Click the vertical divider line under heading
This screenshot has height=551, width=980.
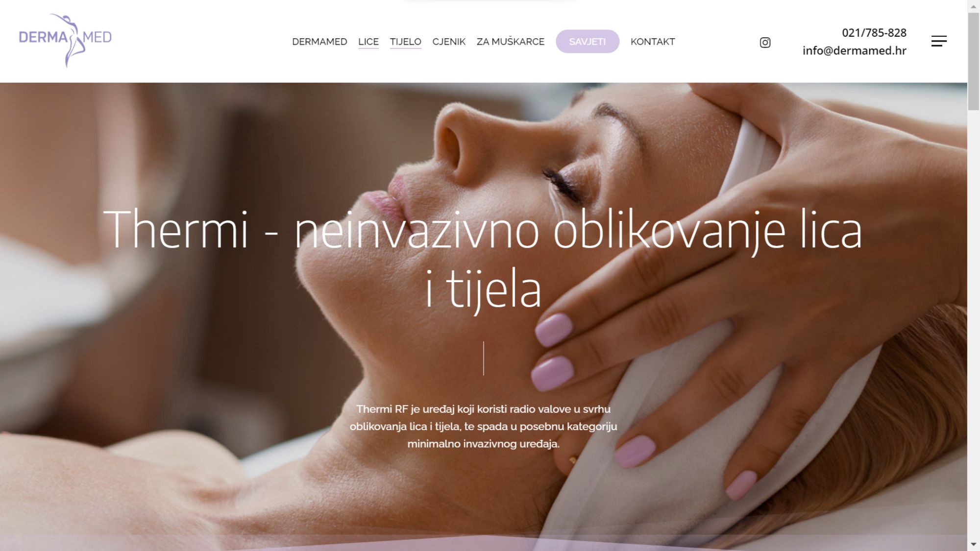pos(484,359)
